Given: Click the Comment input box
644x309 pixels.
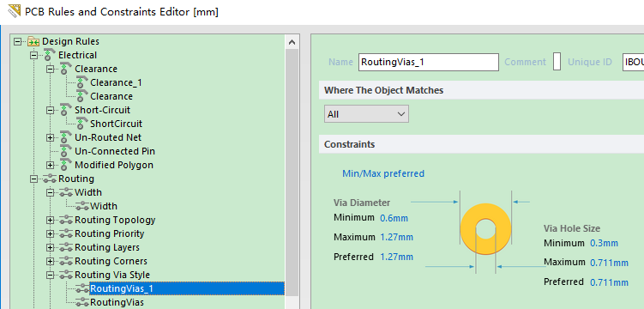Looking at the screenshot, I should [x=557, y=62].
